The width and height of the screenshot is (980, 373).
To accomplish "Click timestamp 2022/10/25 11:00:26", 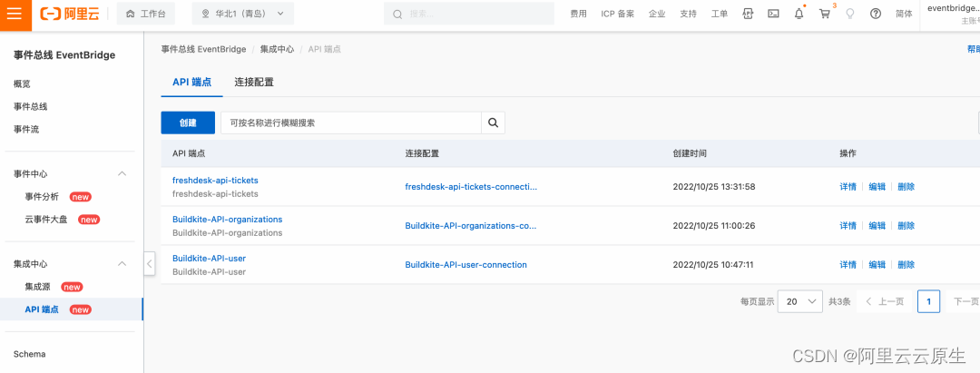I will [714, 226].
